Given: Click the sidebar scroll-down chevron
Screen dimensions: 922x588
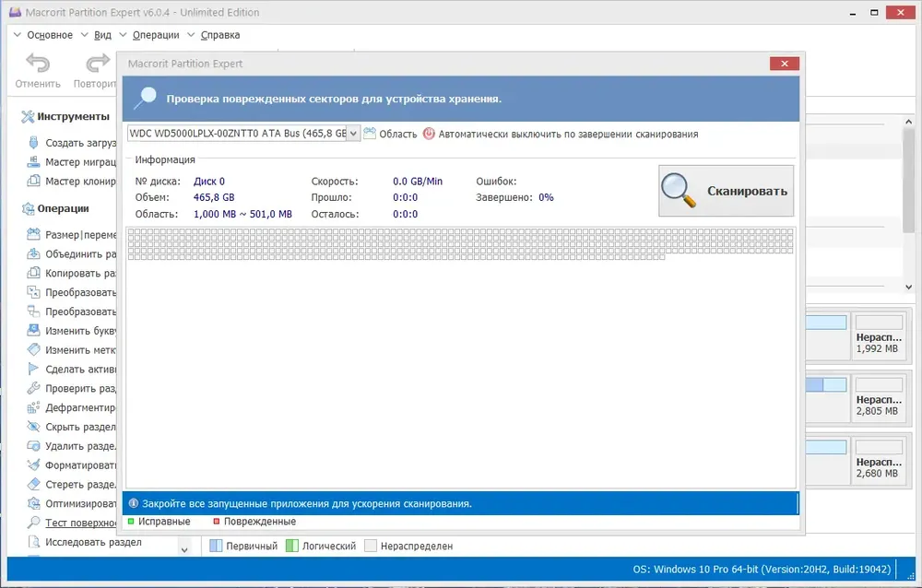Looking at the screenshot, I should coord(184,550).
